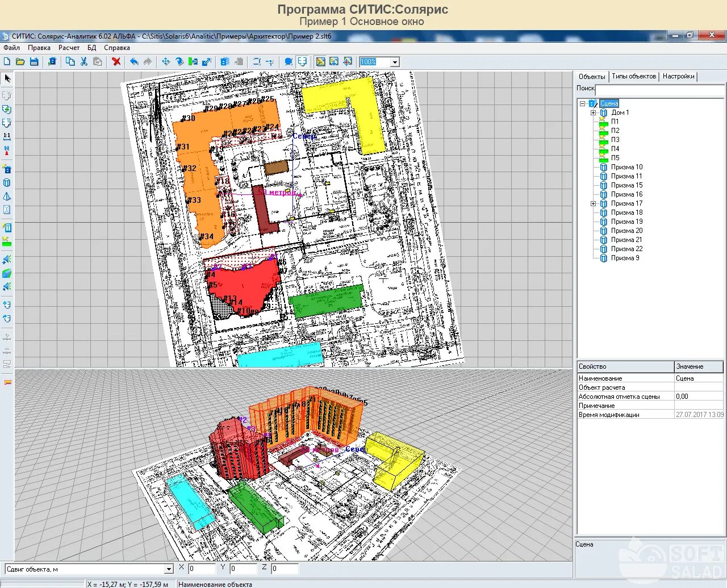Pick the pyramid shape tool in left toolbar
This screenshot has height=588, width=727.
7,197
